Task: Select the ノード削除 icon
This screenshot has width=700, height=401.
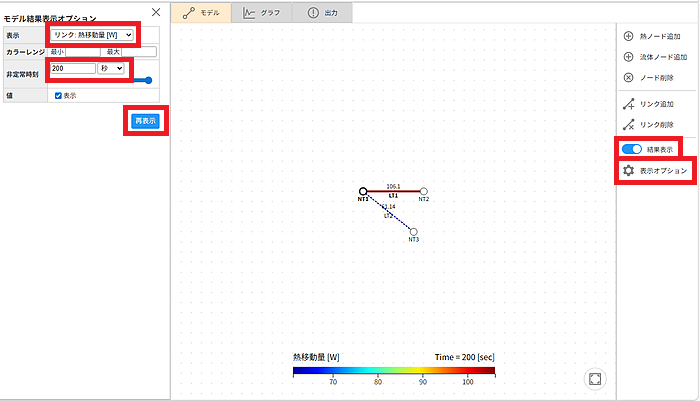Action: click(628, 77)
